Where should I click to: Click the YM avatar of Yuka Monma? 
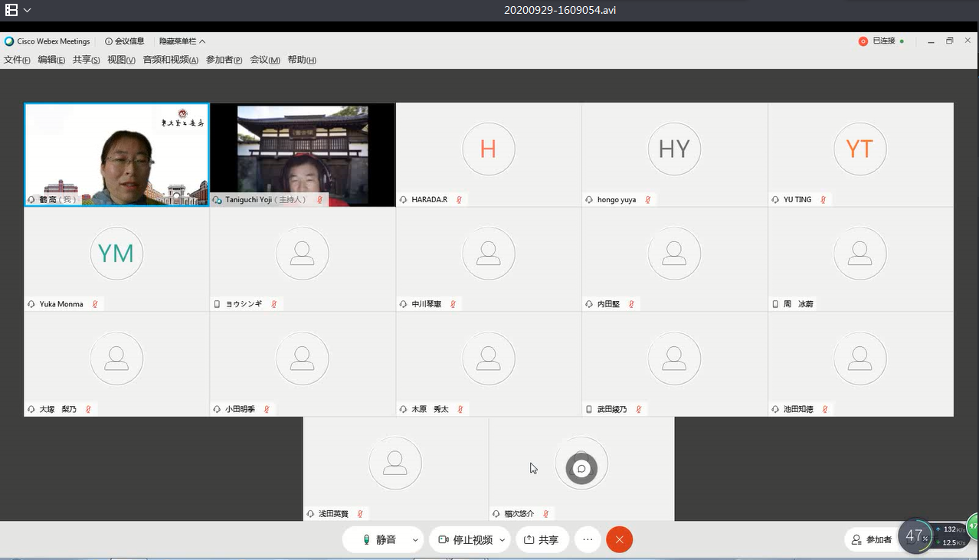tap(116, 253)
